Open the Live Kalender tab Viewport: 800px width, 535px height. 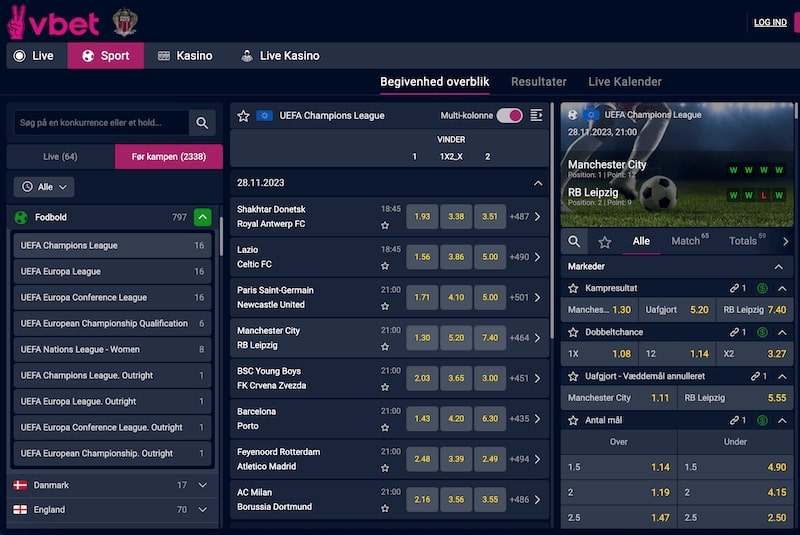[624, 82]
